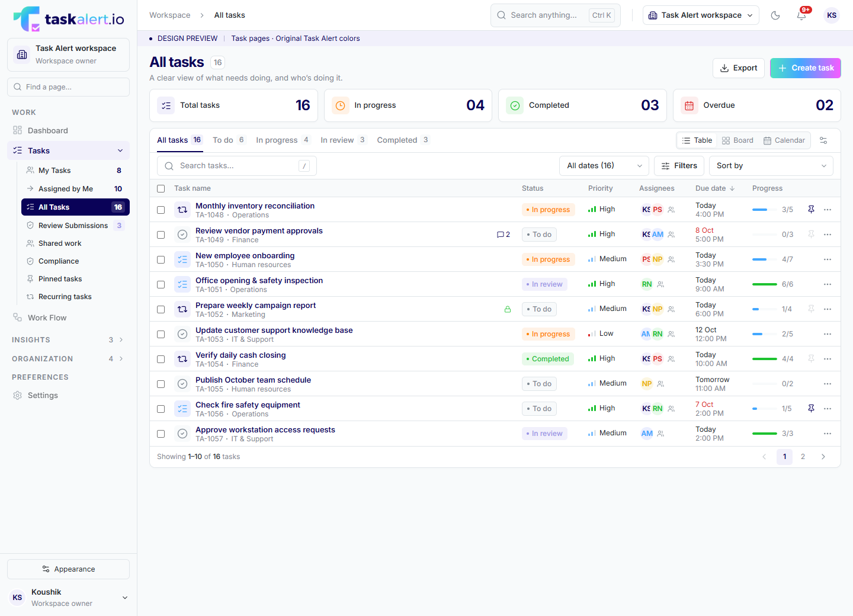
Task: Click the Find a page sidebar field
Action: click(68, 87)
